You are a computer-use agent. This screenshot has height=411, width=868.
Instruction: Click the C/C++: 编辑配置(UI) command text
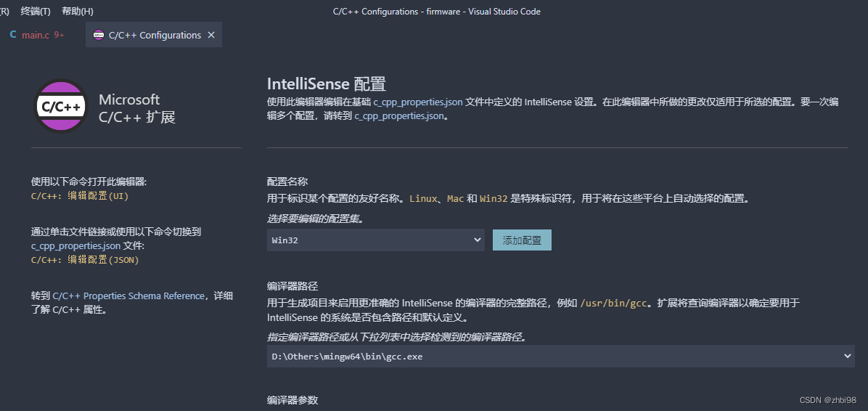(80, 195)
